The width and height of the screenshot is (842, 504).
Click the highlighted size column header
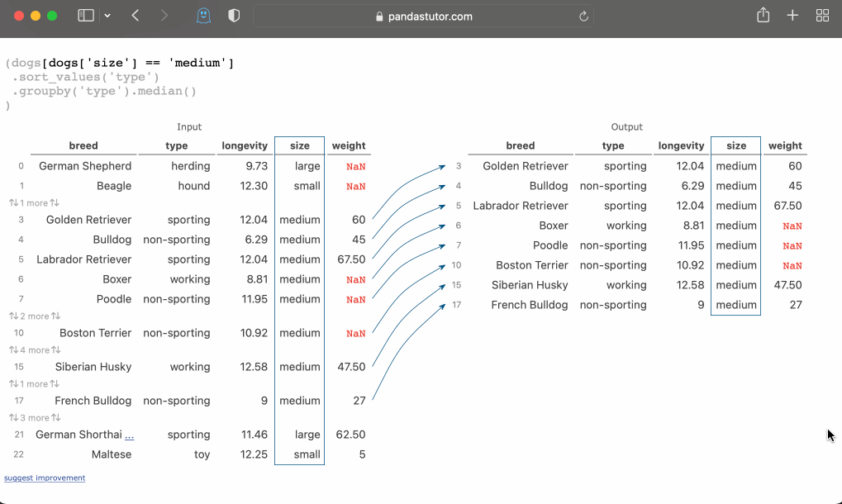[x=299, y=145]
